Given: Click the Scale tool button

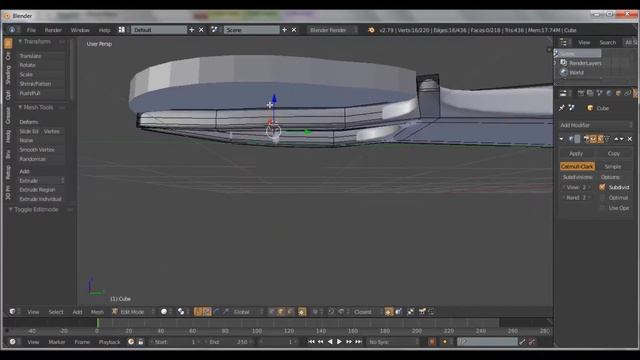Looking at the screenshot, I should (x=41, y=75).
